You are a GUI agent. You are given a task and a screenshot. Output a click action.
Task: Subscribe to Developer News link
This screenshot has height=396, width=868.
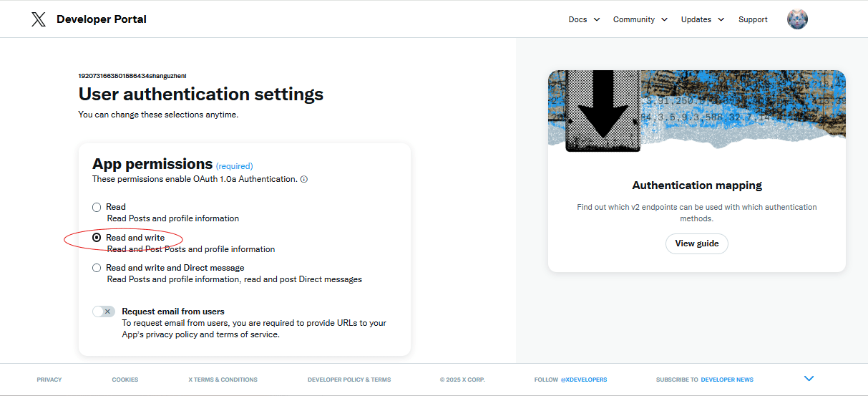(x=727, y=380)
